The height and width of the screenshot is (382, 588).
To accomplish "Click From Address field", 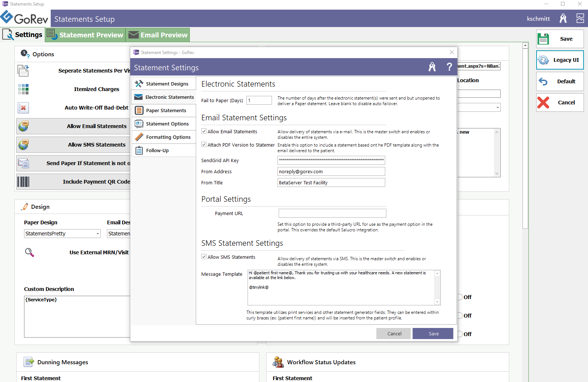I will (x=331, y=171).
